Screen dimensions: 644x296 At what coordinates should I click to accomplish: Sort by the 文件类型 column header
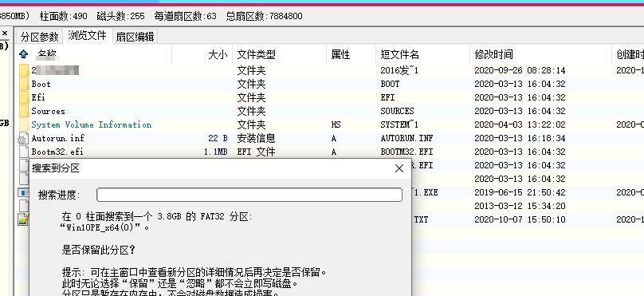pyautogui.click(x=257, y=54)
